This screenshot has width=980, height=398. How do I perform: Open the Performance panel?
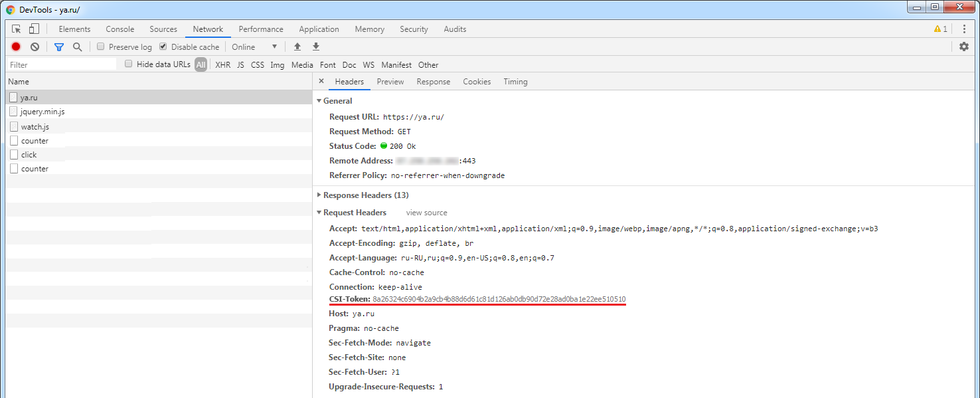tap(261, 29)
